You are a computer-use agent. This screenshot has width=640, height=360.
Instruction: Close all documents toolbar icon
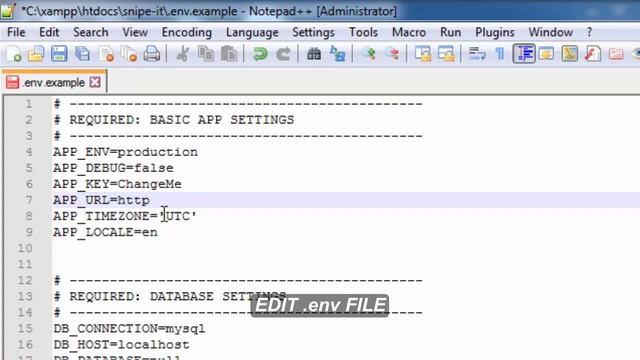[x=129, y=54]
